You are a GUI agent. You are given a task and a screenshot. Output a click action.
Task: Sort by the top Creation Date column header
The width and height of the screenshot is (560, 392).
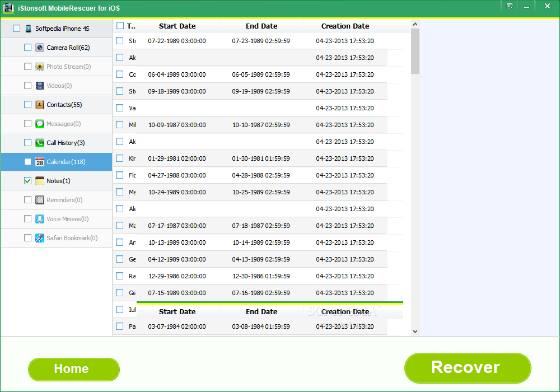[x=345, y=26]
